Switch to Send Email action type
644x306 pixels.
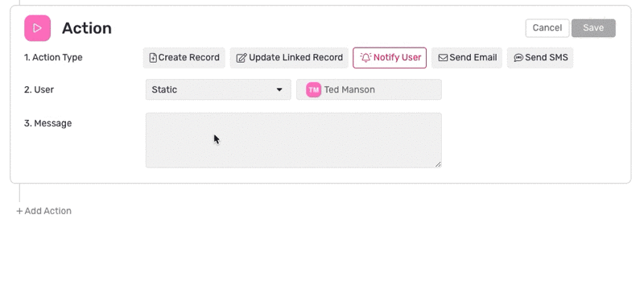[467, 58]
